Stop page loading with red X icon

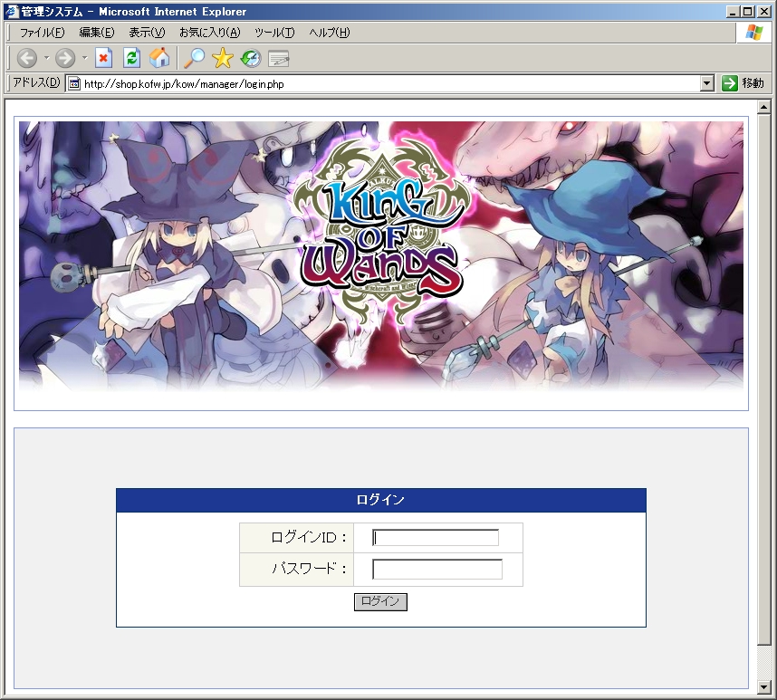103,58
